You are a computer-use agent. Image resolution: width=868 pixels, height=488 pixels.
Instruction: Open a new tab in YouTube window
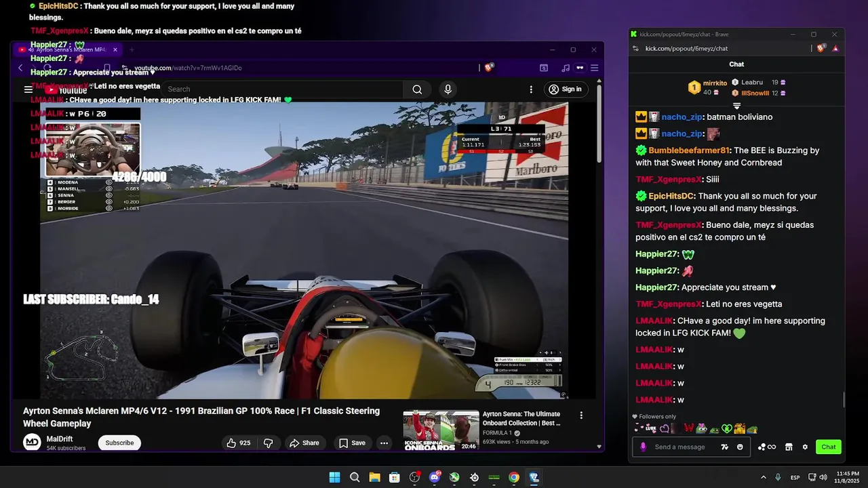132,49
